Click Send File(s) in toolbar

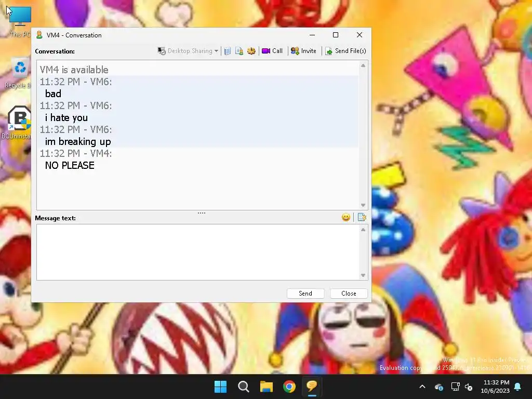(x=345, y=51)
